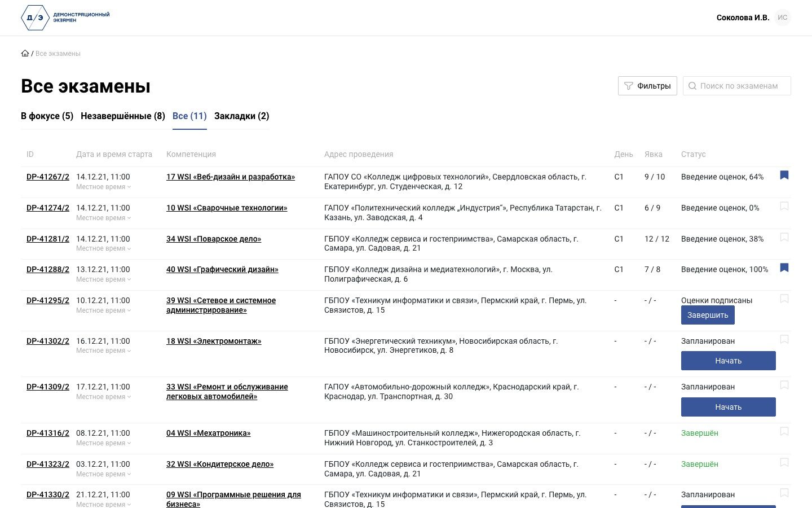Expand Местное время for DP-41267/2
Image resolution: width=812 pixels, height=508 pixels.
103,187
